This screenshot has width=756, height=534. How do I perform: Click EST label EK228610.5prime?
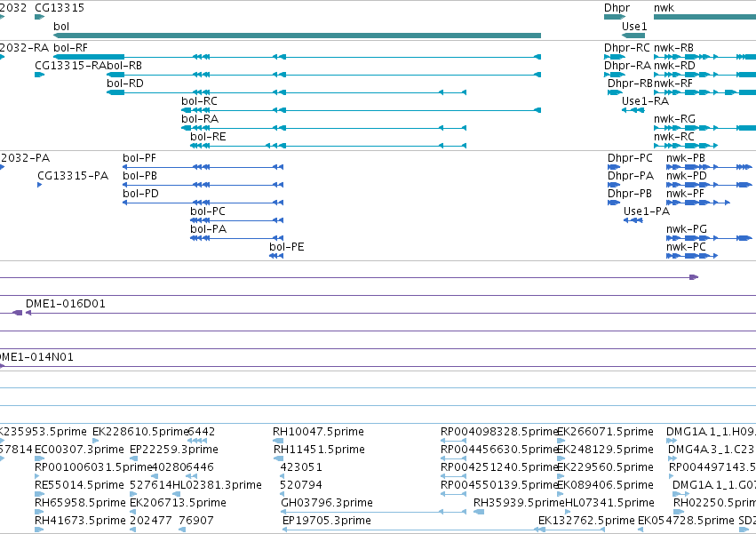[x=139, y=432]
